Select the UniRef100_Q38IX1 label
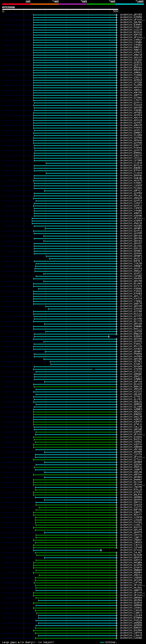The width and height of the screenshot is (146, 644). pyautogui.click(x=131, y=77)
